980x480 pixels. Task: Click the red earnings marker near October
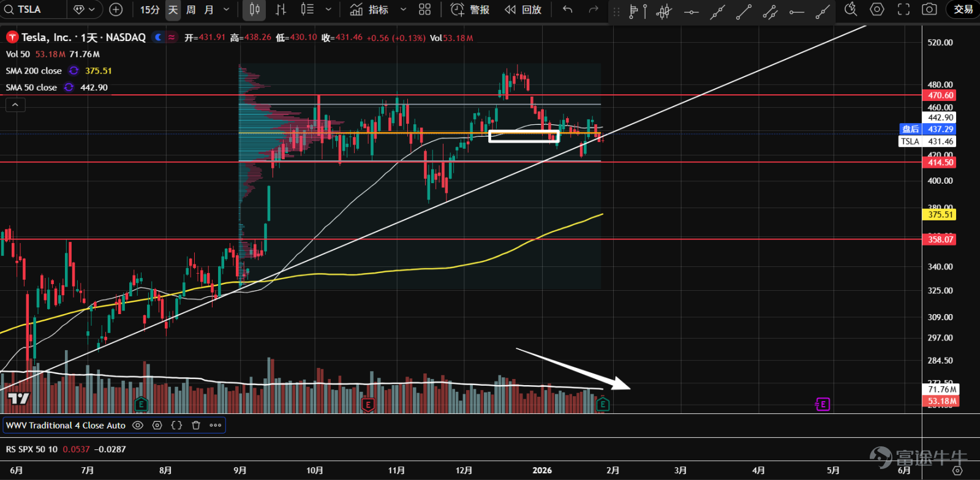(x=368, y=404)
